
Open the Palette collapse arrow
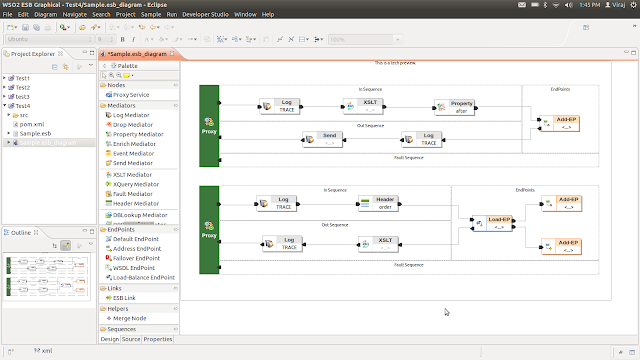(104, 66)
